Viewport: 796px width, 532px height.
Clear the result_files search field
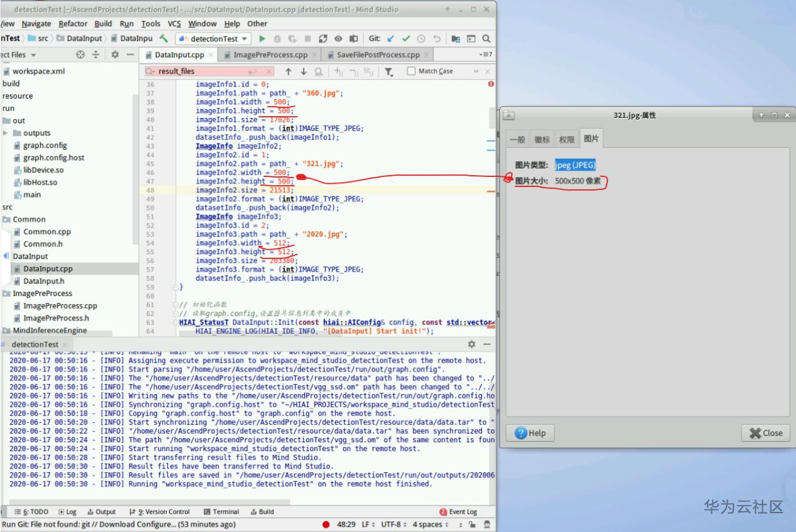268,72
